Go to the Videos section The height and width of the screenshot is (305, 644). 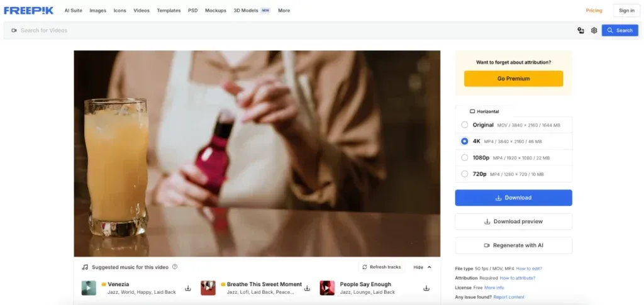coord(142,11)
